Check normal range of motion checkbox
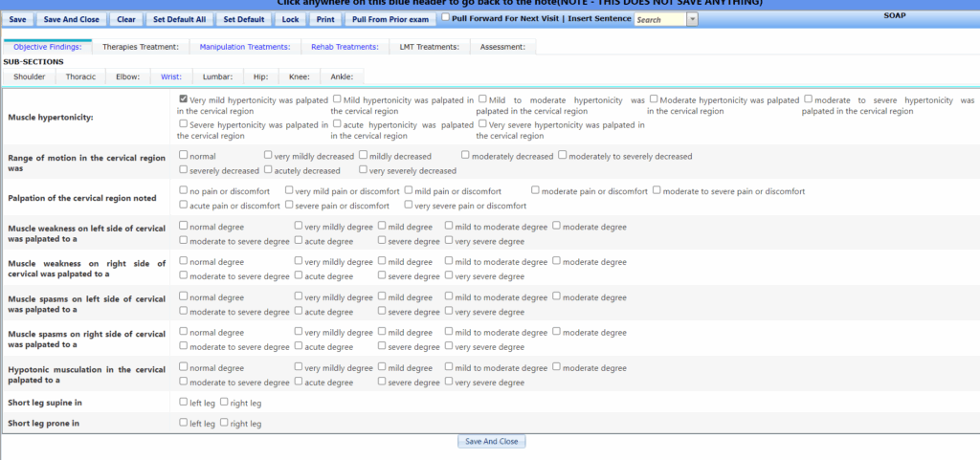Image resolution: width=980 pixels, height=460 pixels. tap(184, 155)
